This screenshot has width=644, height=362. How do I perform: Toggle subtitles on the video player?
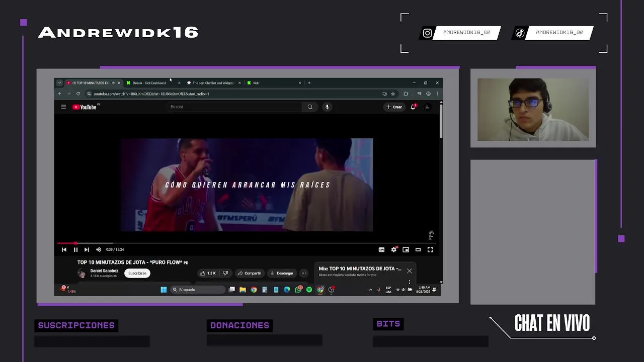click(x=381, y=249)
